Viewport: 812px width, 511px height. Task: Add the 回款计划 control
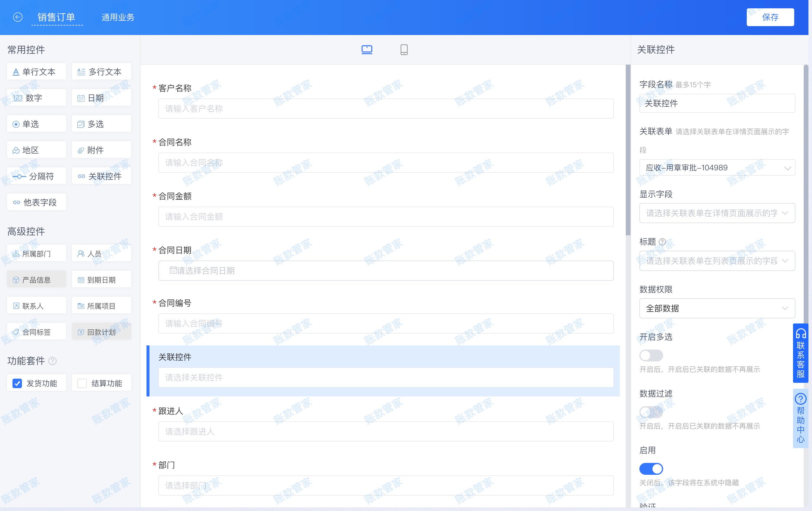[101, 331]
